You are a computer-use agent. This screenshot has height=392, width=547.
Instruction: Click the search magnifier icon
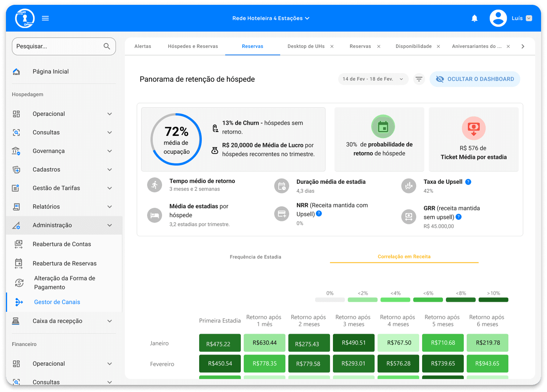tap(107, 46)
